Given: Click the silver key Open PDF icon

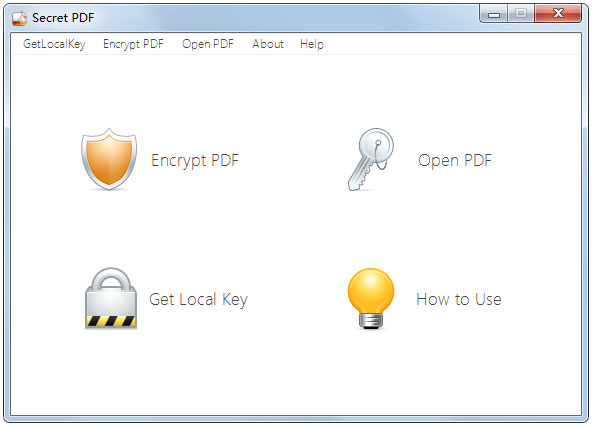Looking at the screenshot, I should click(x=371, y=159).
